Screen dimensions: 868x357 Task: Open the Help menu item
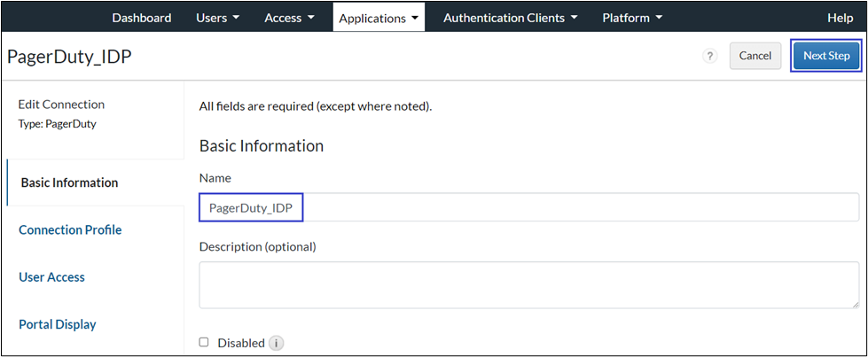click(x=840, y=18)
